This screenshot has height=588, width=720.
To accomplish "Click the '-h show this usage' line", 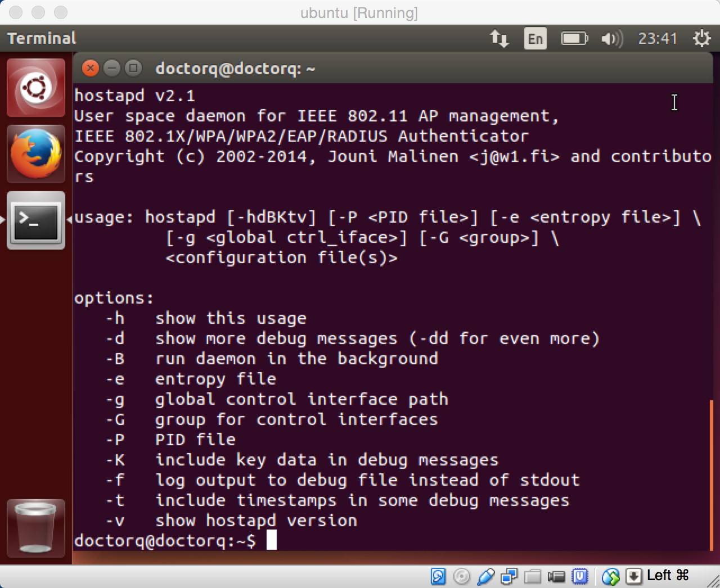I will click(206, 318).
